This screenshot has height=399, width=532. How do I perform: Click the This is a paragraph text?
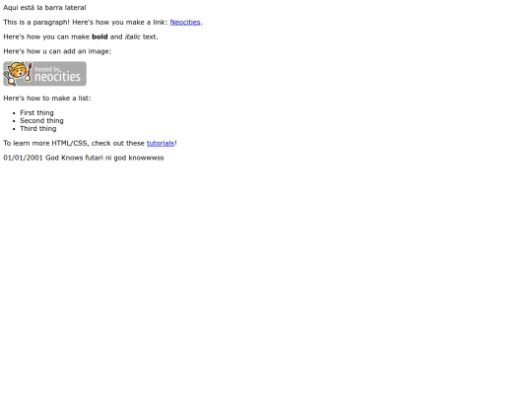[x=36, y=22]
